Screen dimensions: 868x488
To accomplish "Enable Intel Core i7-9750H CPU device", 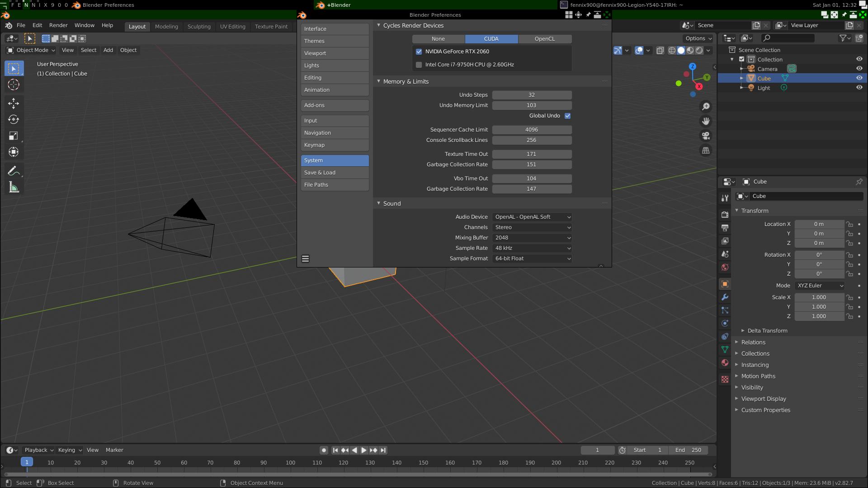I will tap(419, 65).
